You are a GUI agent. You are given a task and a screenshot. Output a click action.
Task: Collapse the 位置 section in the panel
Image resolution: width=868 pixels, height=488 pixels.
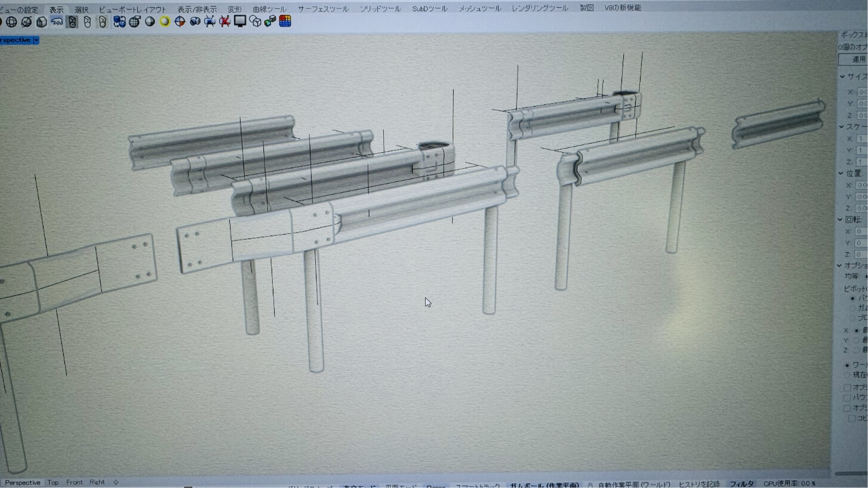point(842,173)
